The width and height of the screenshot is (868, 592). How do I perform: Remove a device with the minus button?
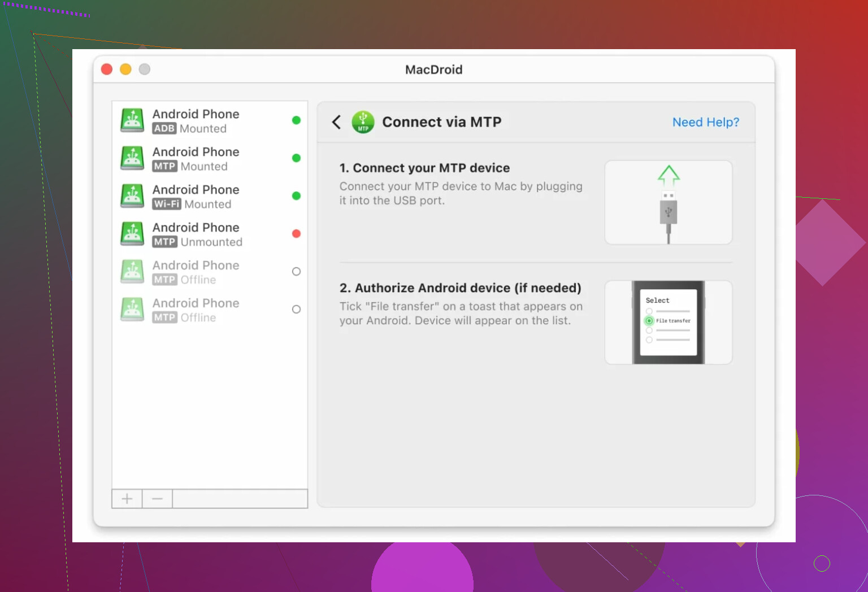(157, 499)
